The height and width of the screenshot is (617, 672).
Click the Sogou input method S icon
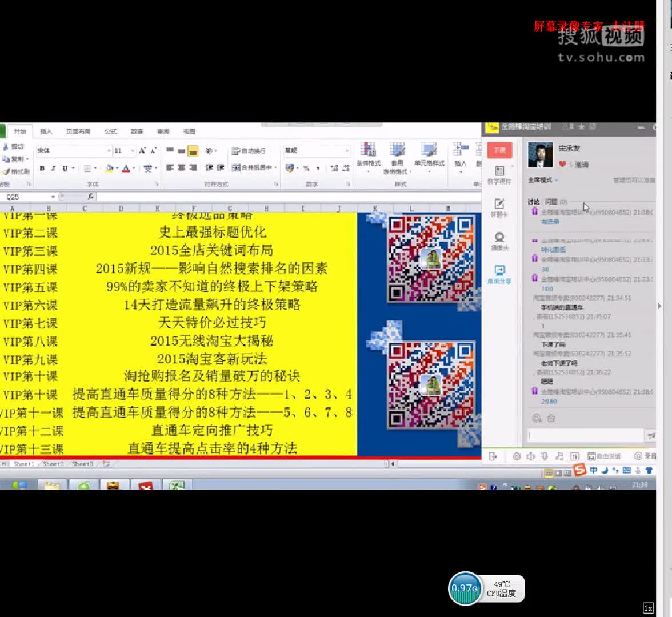(x=579, y=470)
